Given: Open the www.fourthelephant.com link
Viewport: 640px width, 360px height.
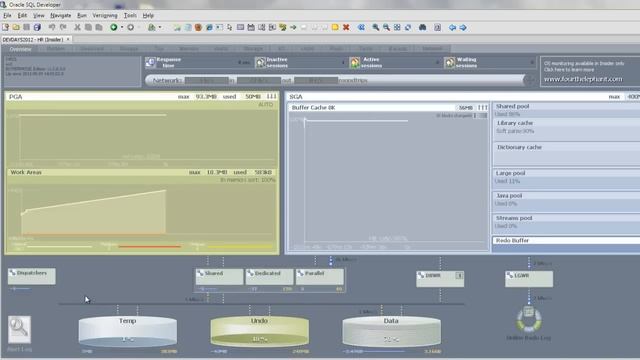Looking at the screenshot, I should tap(583, 79).
